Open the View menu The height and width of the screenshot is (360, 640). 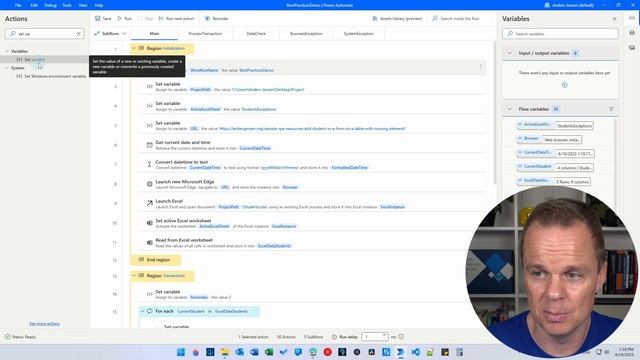pos(83,5)
